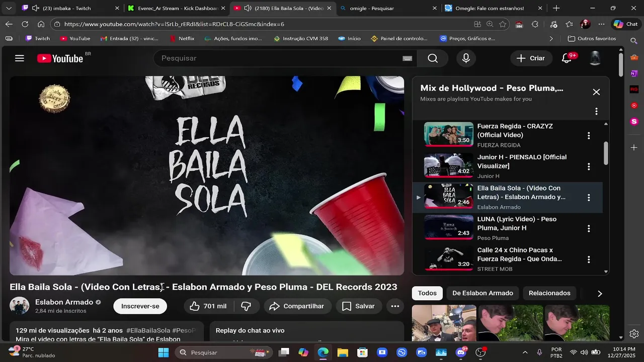Open the Netflix bookmark
This screenshot has width=644, height=362.
182,39
